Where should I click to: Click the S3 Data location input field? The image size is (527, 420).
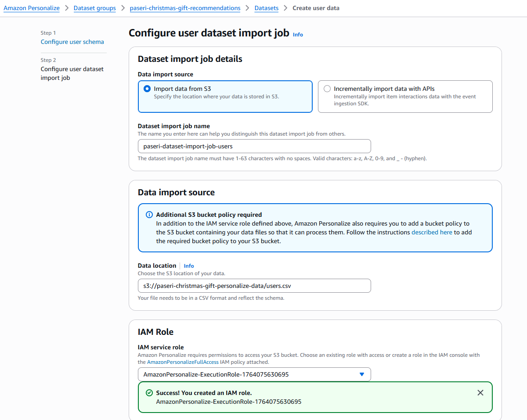click(254, 286)
